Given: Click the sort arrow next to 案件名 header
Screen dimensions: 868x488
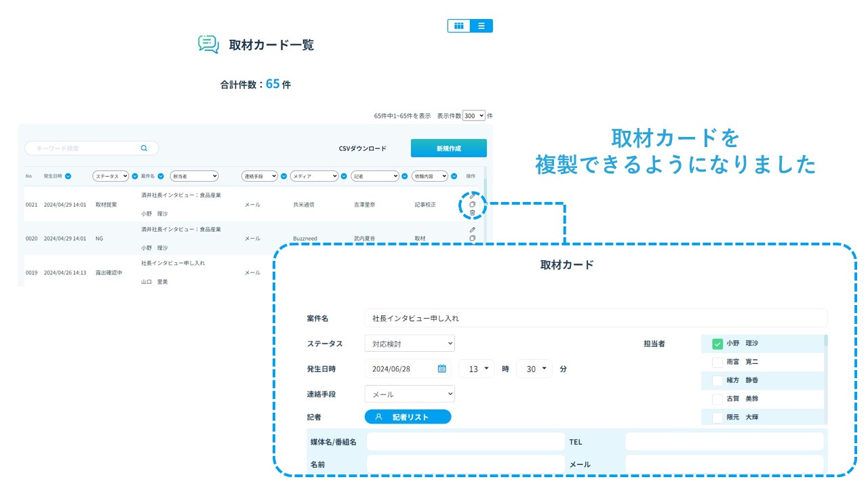Looking at the screenshot, I should pos(162,176).
